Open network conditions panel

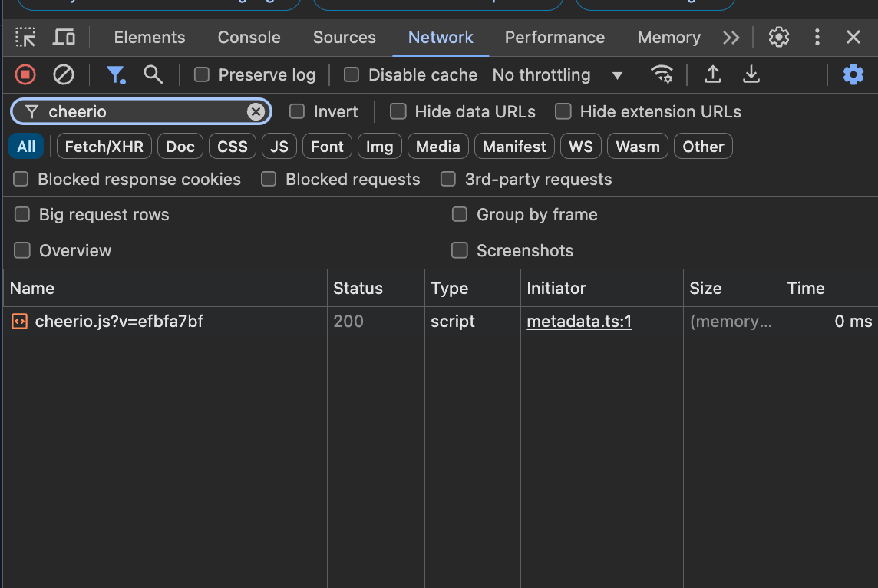click(x=662, y=74)
